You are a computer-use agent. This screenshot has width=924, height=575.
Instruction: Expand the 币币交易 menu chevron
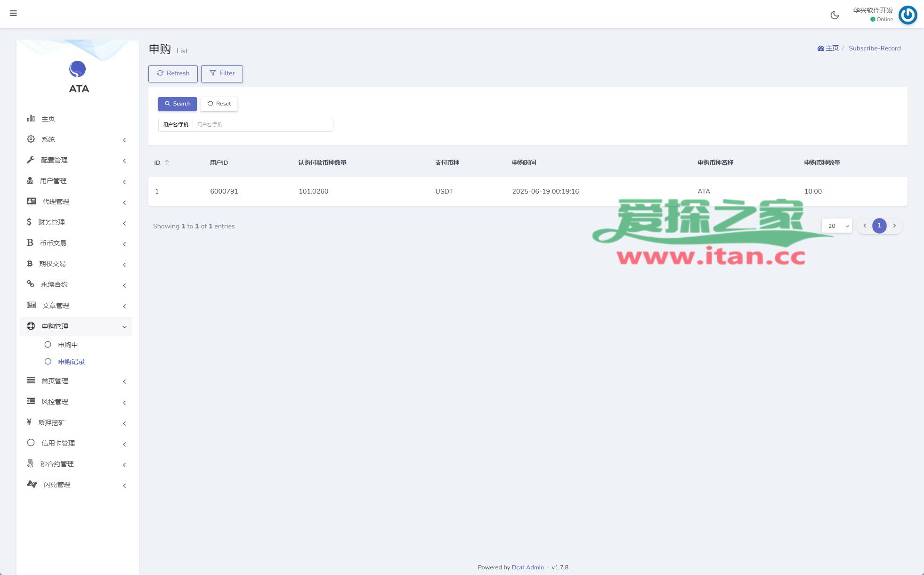(x=124, y=244)
